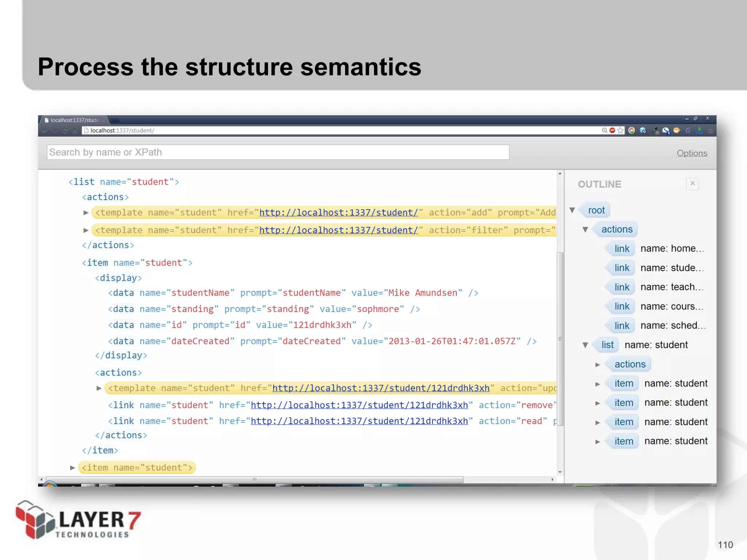
Task: Bookmark this page with the star icon
Action: click(x=620, y=131)
